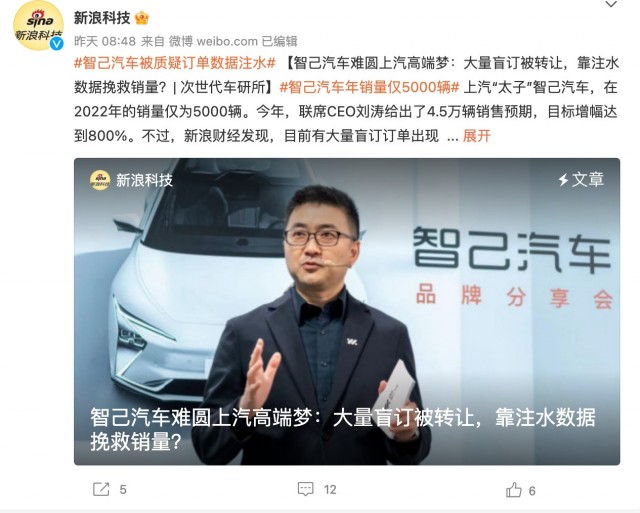Image resolution: width=640 pixels, height=513 pixels.
Task: Open hashtag 智己汽车年销量仅5000辆
Action: coord(369,87)
